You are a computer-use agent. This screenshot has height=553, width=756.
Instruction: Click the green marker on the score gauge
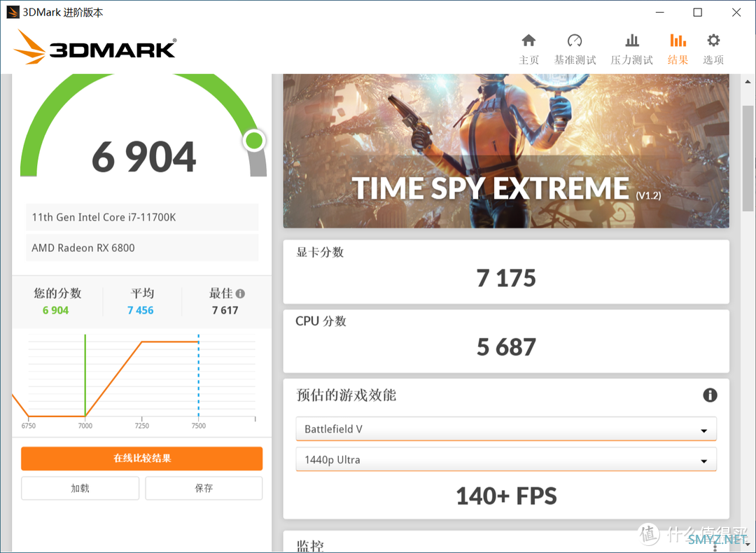tap(254, 141)
